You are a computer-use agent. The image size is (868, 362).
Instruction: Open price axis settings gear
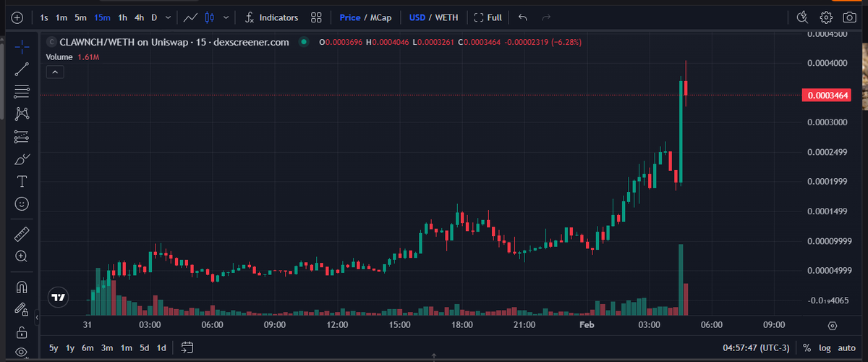coord(833,326)
